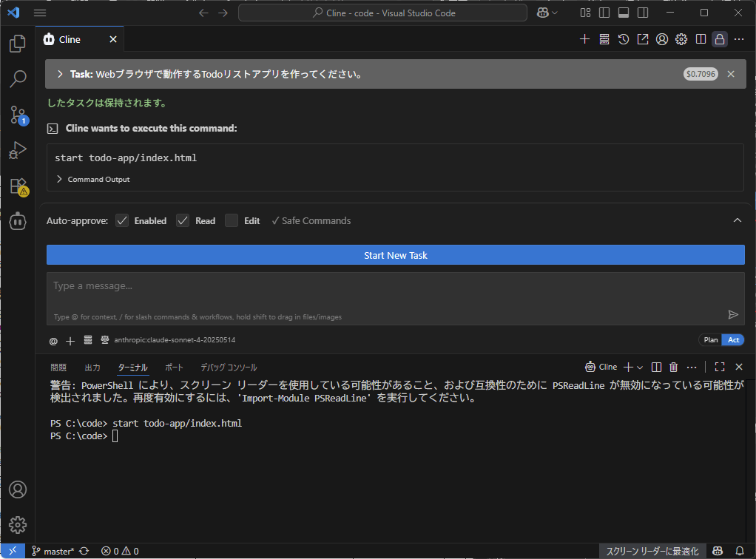The height and width of the screenshot is (559, 756).
Task: Open Cline settings gear icon
Action: pos(681,39)
